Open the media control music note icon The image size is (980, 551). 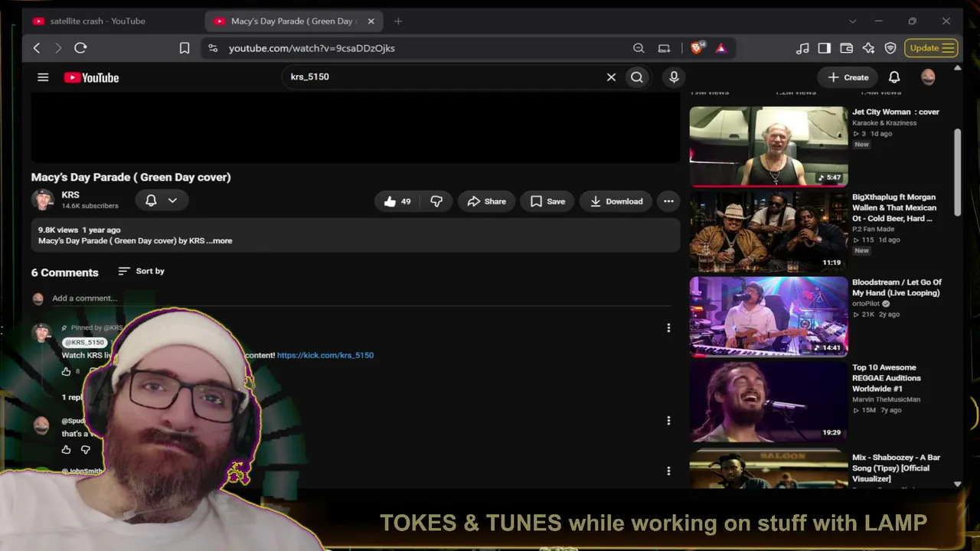802,48
